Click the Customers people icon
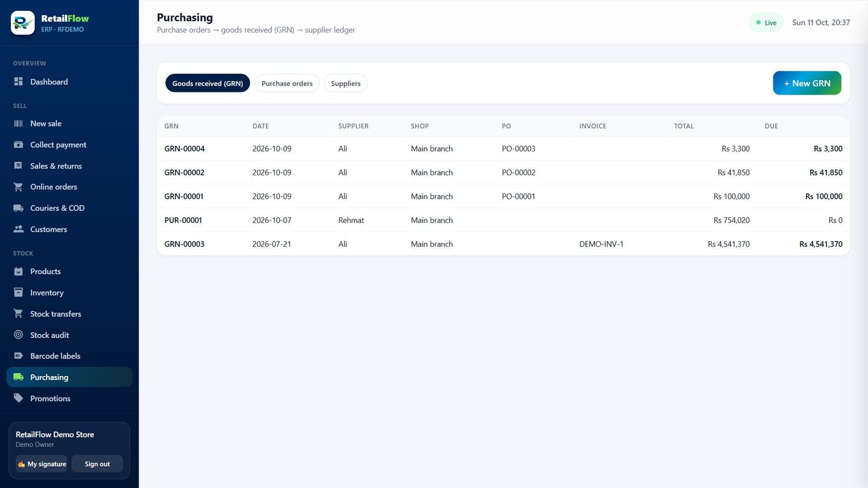The image size is (868, 488). click(x=19, y=229)
